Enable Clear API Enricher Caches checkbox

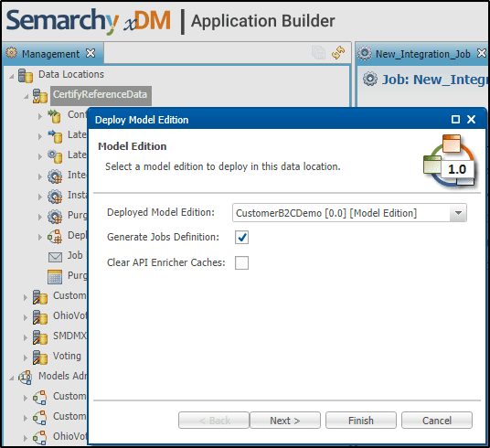[241, 263]
